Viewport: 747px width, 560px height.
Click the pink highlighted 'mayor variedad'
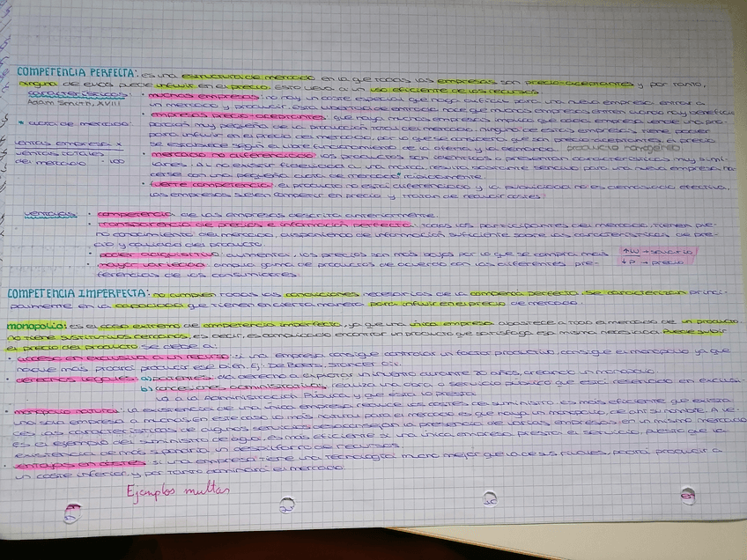152,264
